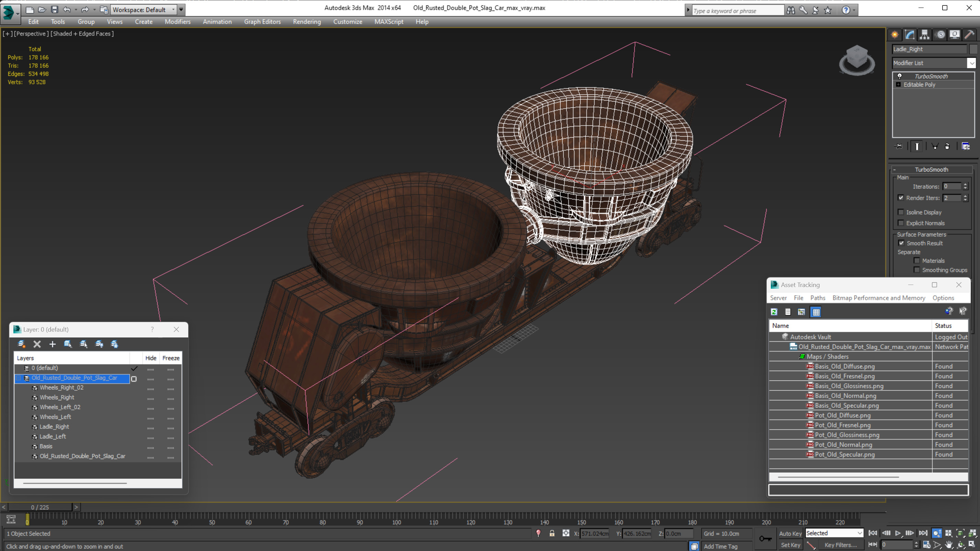Open the Rendering menu
The width and height of the screenshot is (980, 551).
[307, 22]
